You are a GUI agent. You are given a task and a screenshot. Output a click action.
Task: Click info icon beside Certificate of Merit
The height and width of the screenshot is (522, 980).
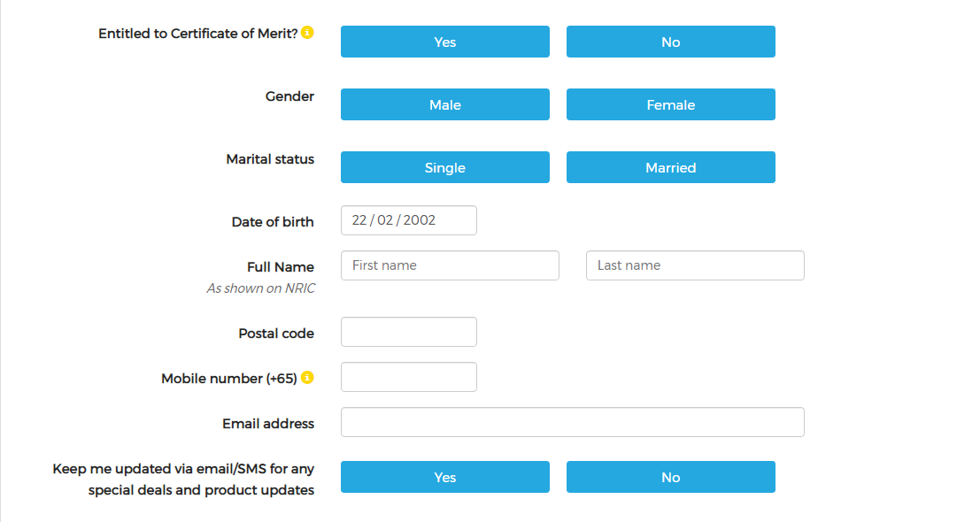click(x=307, y=33)
